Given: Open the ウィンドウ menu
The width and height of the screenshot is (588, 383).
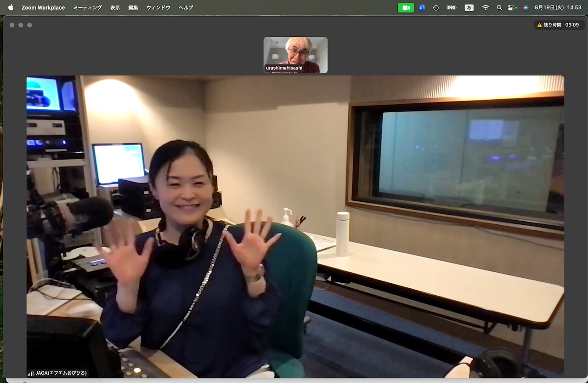Looking at the screenshot, I should [x=158, y=7].
